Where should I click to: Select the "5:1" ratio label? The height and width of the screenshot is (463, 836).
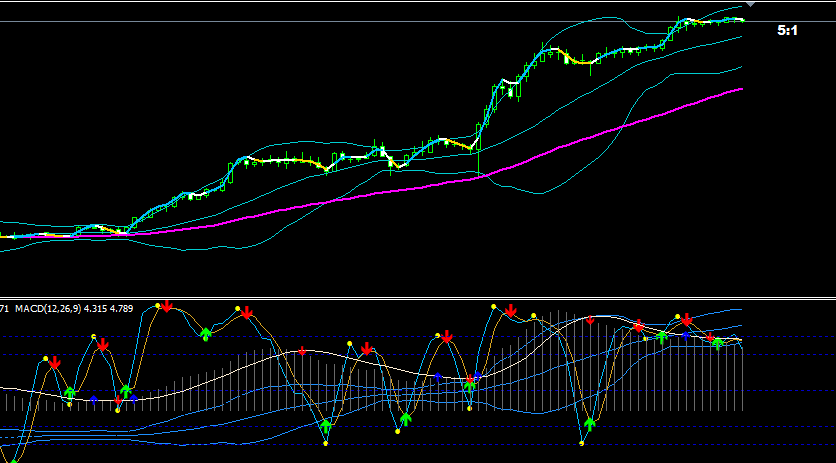(x=787, y=31)
